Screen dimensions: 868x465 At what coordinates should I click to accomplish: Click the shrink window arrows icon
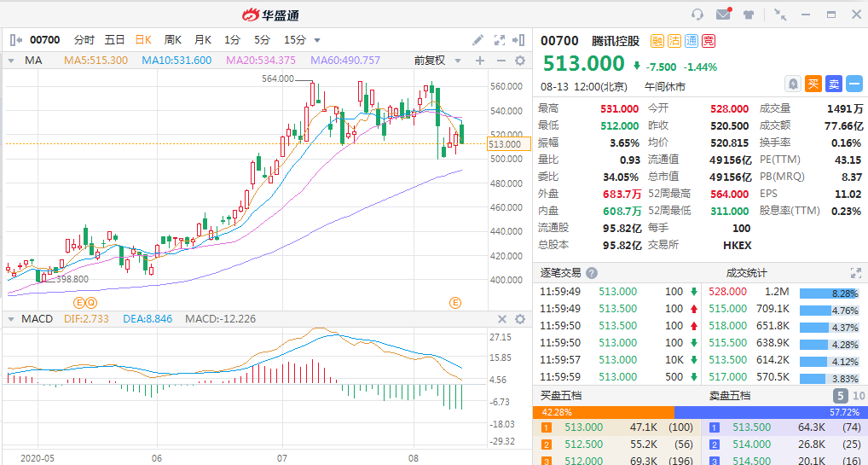[780, 15]
